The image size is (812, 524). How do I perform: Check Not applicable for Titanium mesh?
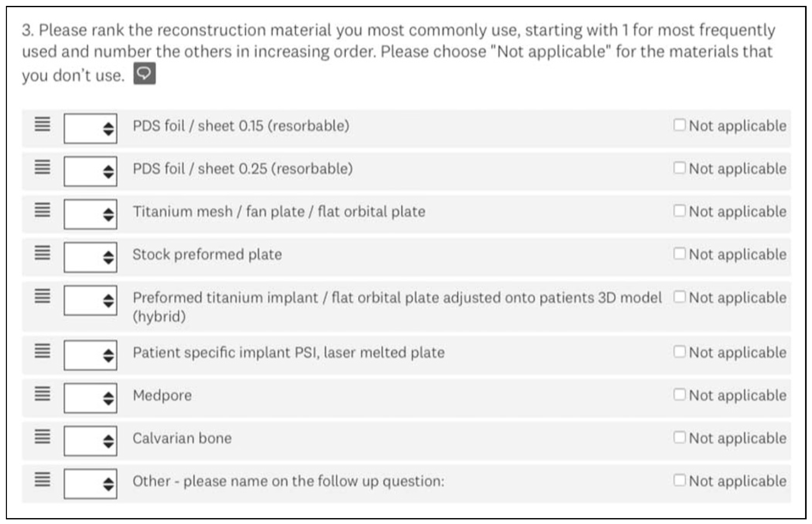(679, 211)
